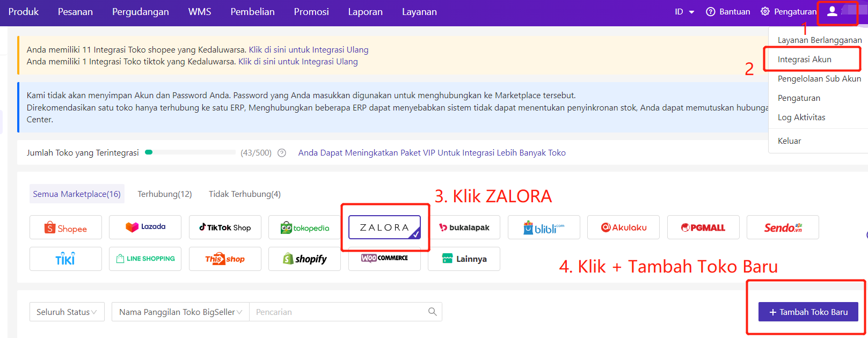The width and height of the screenshot is (868, 338).
Task: Select the Lainnya marketplace option
Action: point(464,259)
